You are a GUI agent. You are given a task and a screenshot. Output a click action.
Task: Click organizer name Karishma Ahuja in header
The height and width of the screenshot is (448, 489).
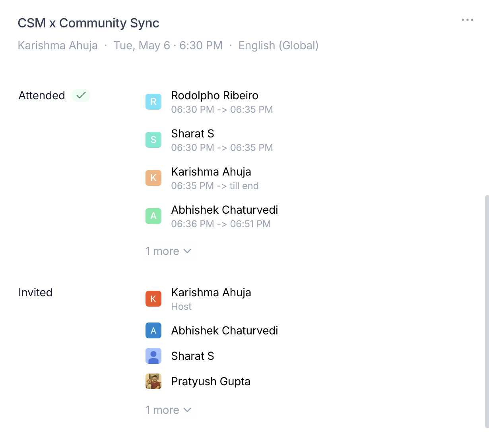(58, 46)
